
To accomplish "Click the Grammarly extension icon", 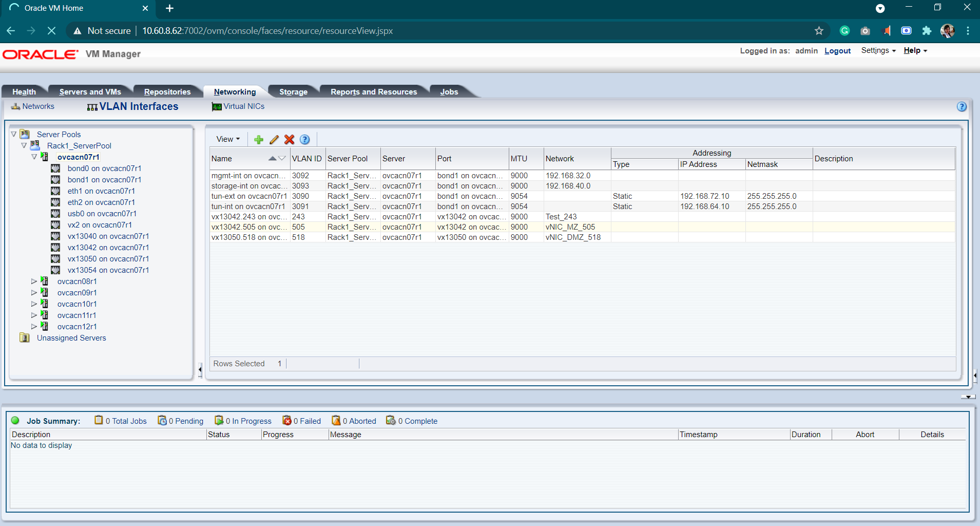I will coord(844,31).
